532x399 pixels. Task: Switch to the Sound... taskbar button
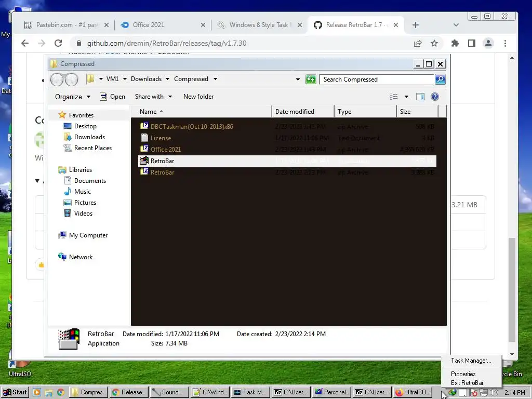(x=169, y=392)
